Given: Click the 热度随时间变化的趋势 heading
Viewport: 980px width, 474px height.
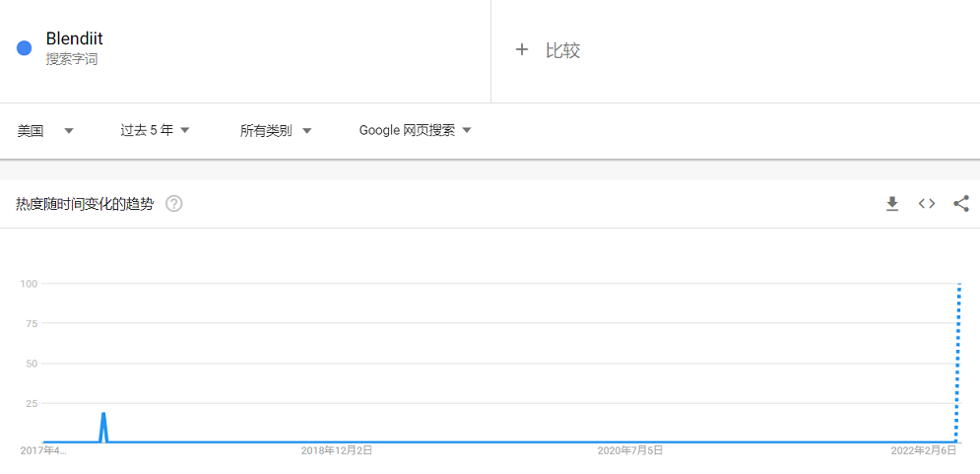Looking at the screenshot, I should pyautogui.click(x=85, y=204).
